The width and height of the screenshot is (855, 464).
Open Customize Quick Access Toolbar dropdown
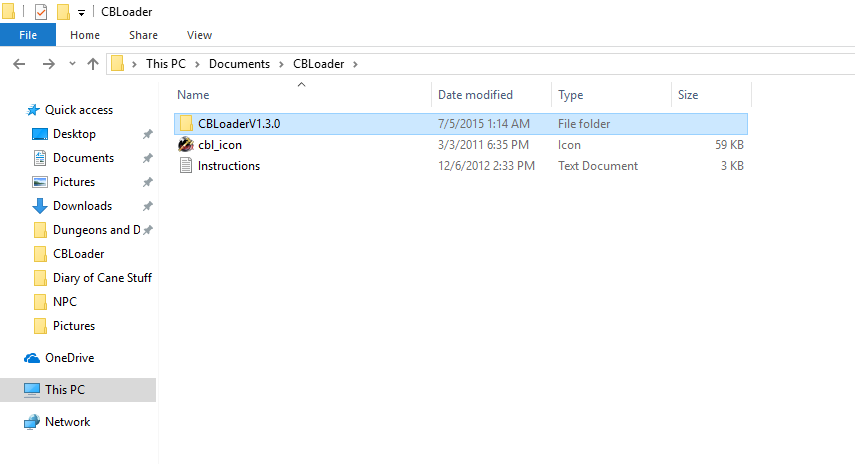(x=81, y=12)
